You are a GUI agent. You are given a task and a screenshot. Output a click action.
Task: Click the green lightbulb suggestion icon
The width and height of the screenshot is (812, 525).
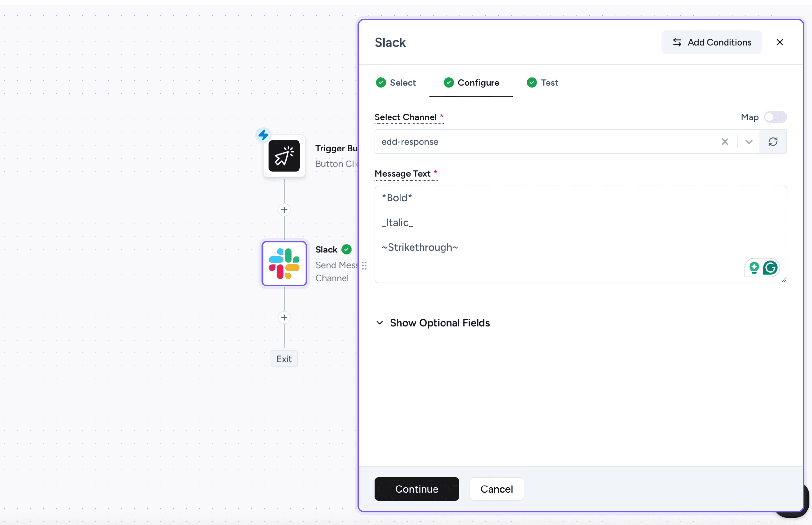[x=754, y=268]
